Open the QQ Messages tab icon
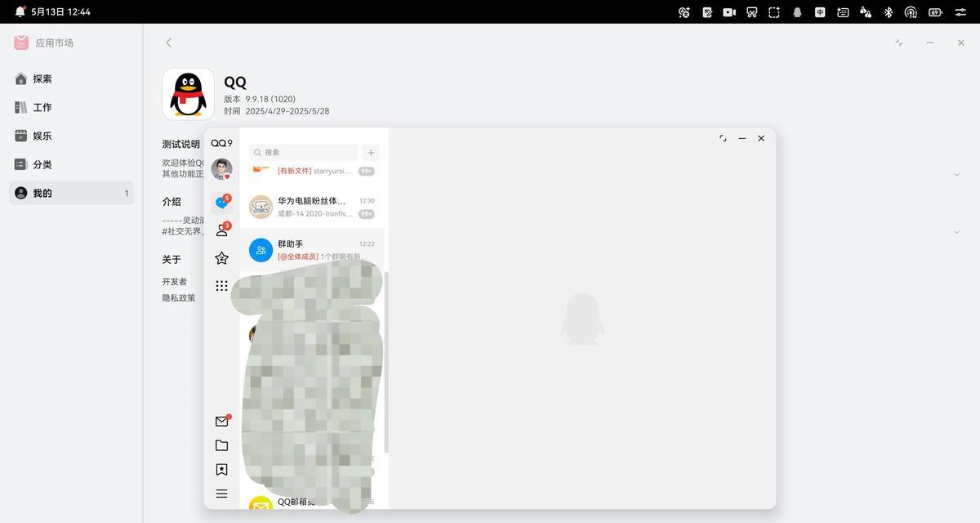Image resolution: width=980 pixels, height=523 pixels. (x=221, y=203)
